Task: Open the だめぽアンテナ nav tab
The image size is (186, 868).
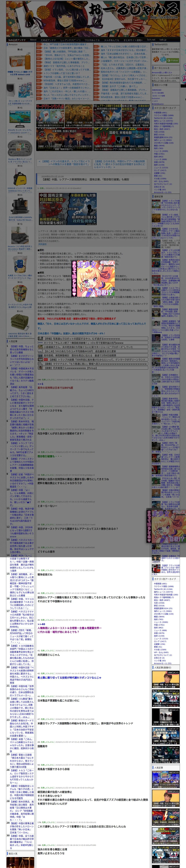Action: [48, 40]
